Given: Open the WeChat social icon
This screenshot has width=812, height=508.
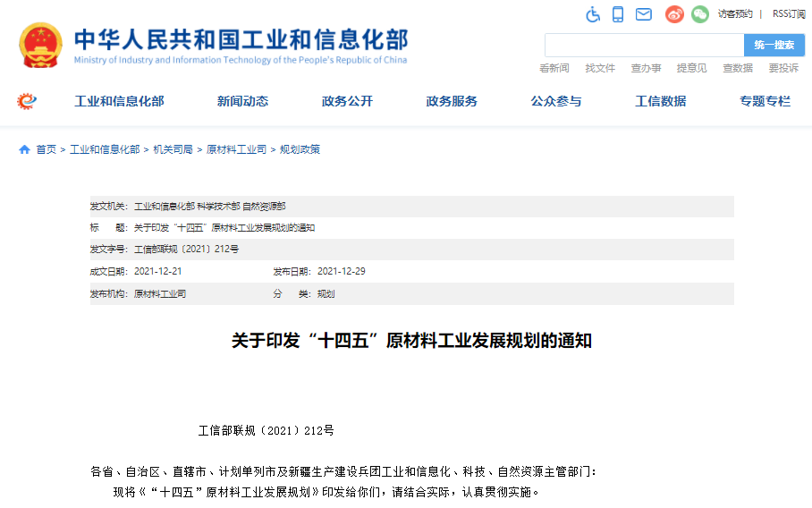Looking at the screenshot, I should (x=699, y=14).
